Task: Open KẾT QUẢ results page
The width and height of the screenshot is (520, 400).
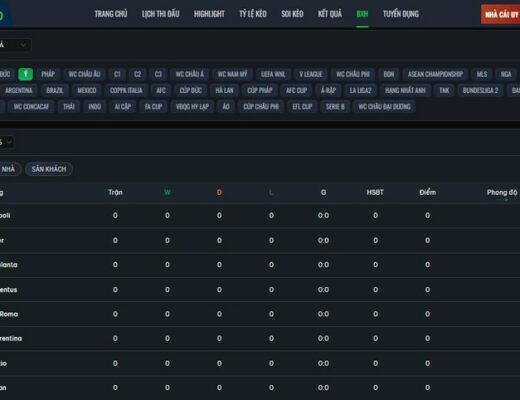Action: point(330,14)
